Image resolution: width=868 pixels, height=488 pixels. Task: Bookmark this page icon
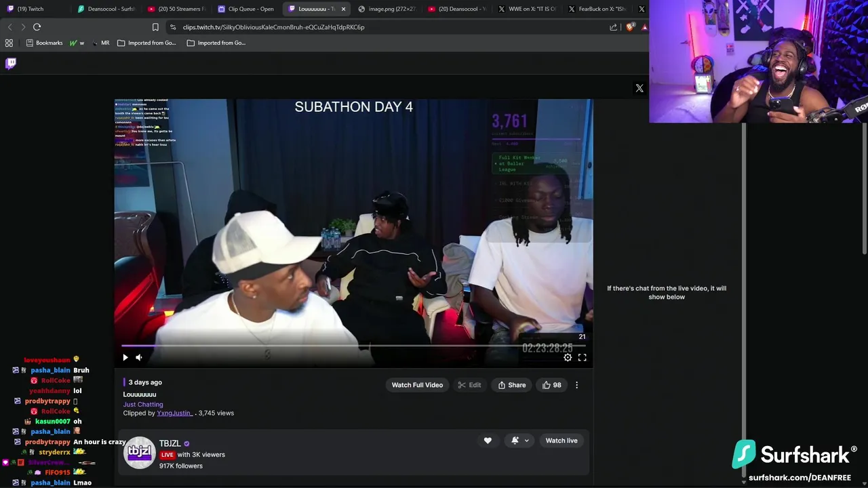(155, 27)
